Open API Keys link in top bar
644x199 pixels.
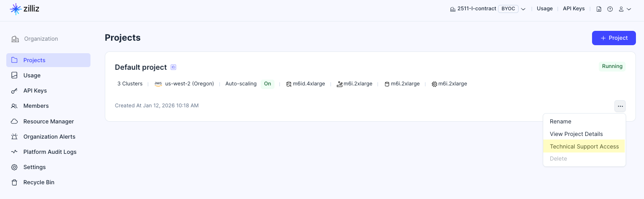pos(573,8)
